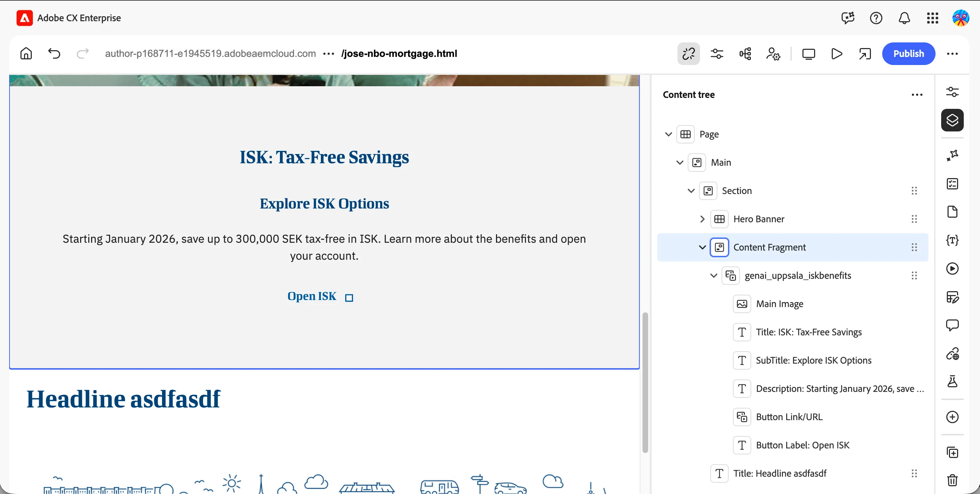The width and height of the screenshot is (980, 494).
Task: Select the Headline asdfasdf heading on the page
Action: coord(123,400)
